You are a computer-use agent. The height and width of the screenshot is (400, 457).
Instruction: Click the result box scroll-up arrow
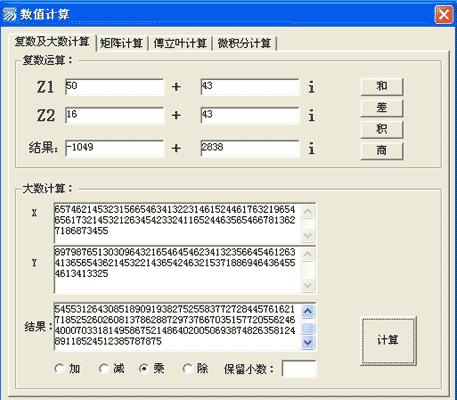coord(308,311)
